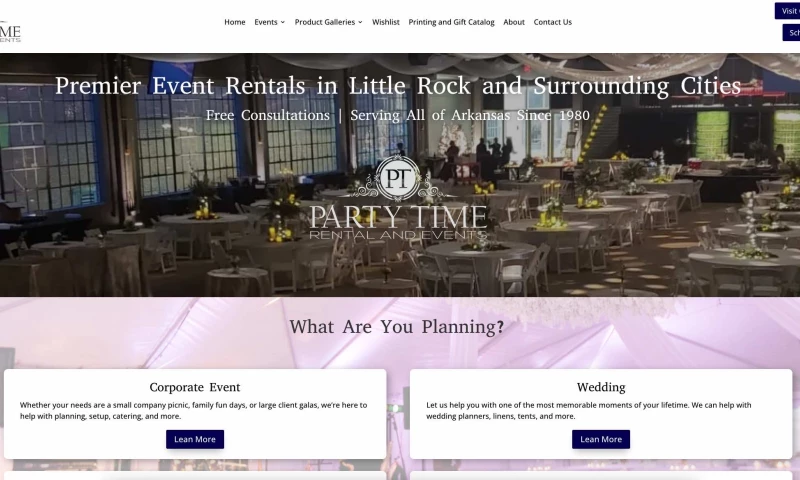
Task: Expand the Product Galleries dropdown chevron
Action: click(360, 22)
